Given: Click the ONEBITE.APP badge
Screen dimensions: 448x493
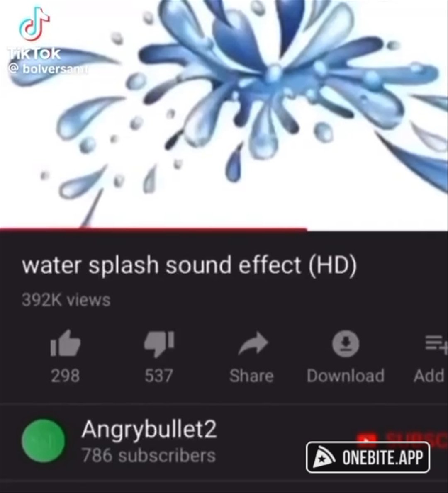Looking at the screenshot, I should [368, 457].
